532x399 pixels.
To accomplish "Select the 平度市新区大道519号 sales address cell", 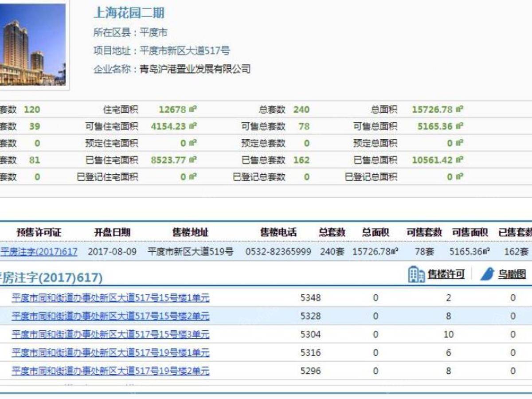I will (x=190, y=252).
